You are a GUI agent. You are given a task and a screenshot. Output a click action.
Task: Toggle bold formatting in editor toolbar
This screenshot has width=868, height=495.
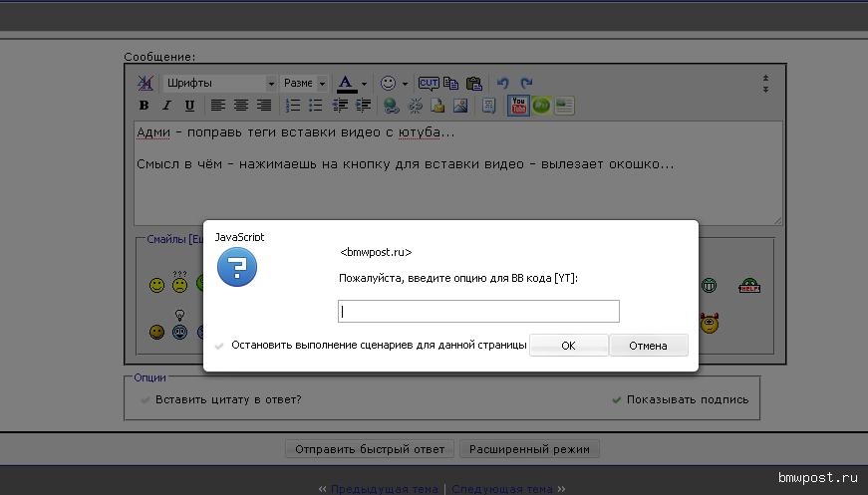coord(145,106)
